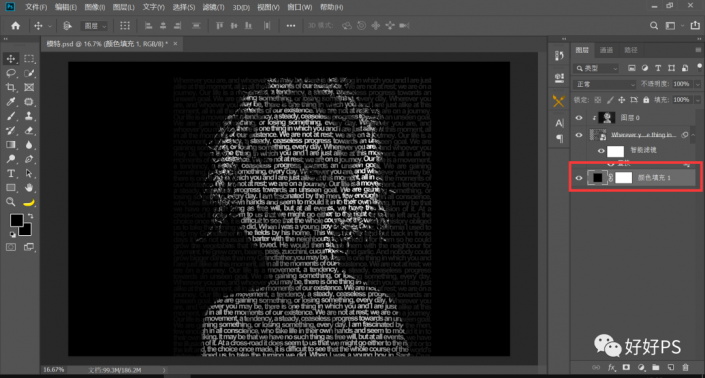705x378 pixels.
Task: Select the Crop tool
Action: point(11,88)
